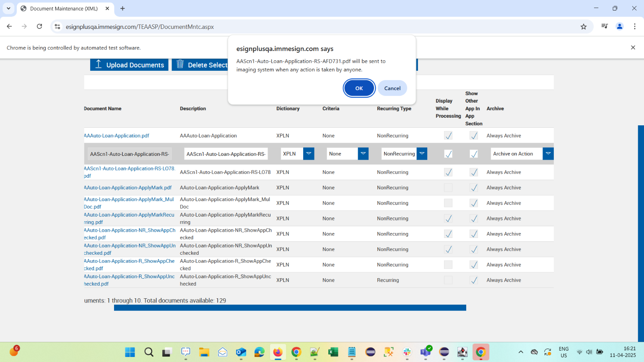Open File Explorer from the taskbar

click(x=204, y=352)
